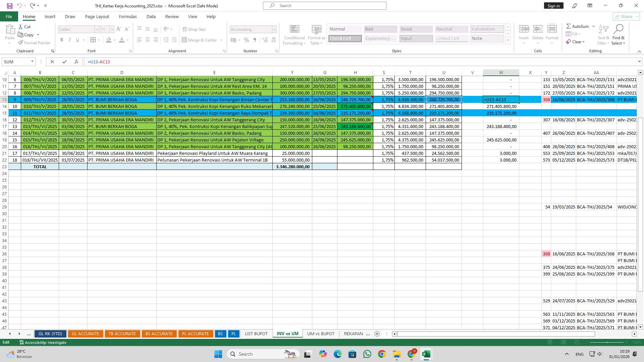The height and width of the screenshot is (362, 644).
Task: Toggle Wrap Text for the cell
Action: (x=194, y=29)
